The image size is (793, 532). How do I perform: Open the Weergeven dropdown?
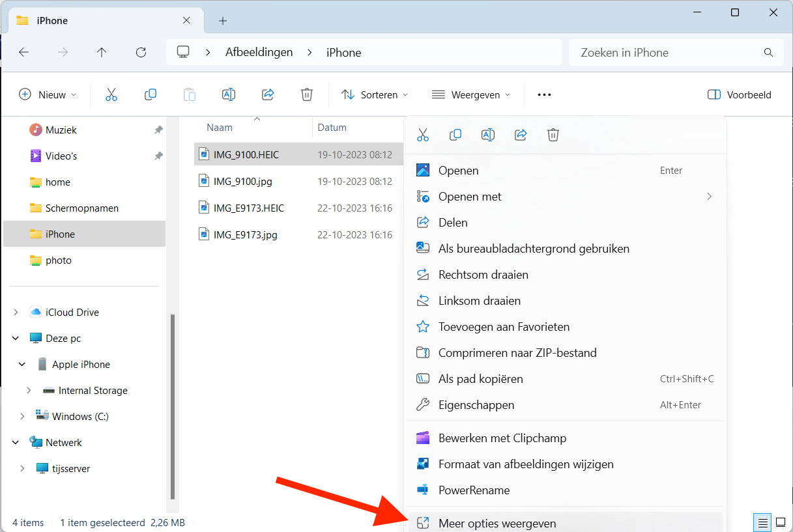point(471,94)
